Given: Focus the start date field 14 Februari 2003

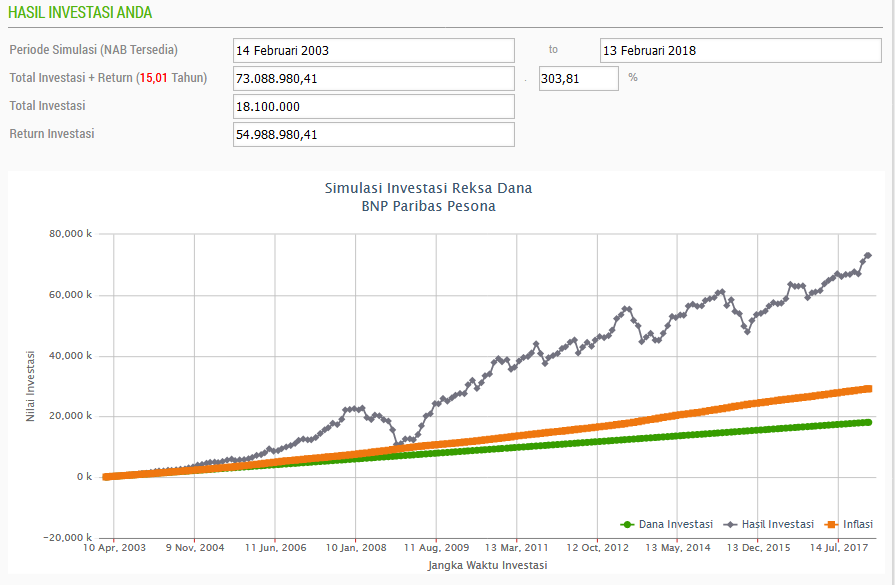Looking at the screenshot, I should tap(373, 50).
